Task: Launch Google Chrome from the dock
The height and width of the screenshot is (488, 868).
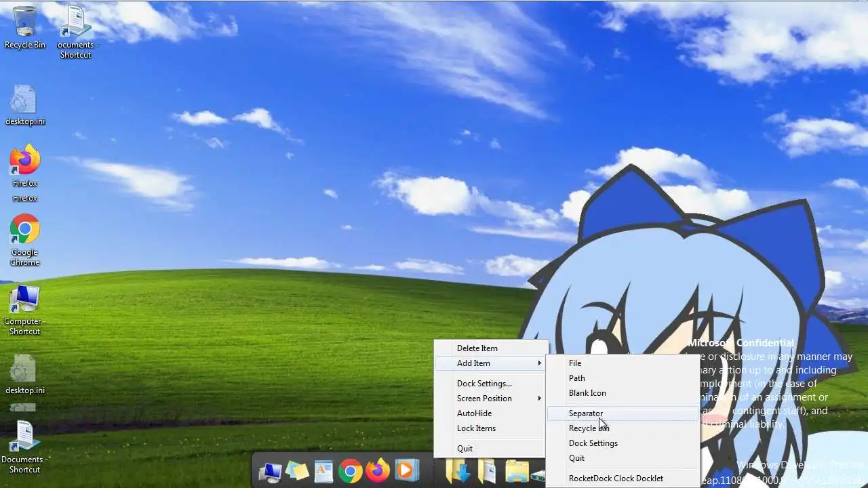Action: point(350,471)
